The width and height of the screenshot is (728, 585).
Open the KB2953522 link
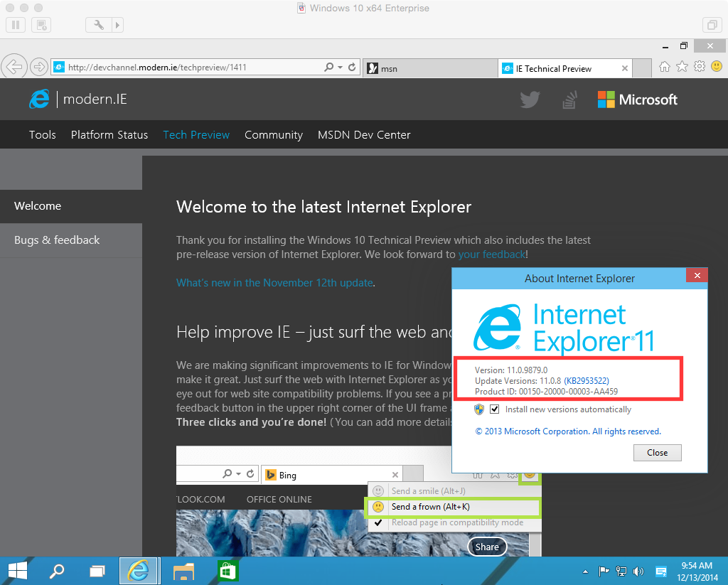click(x=587, y=381)
